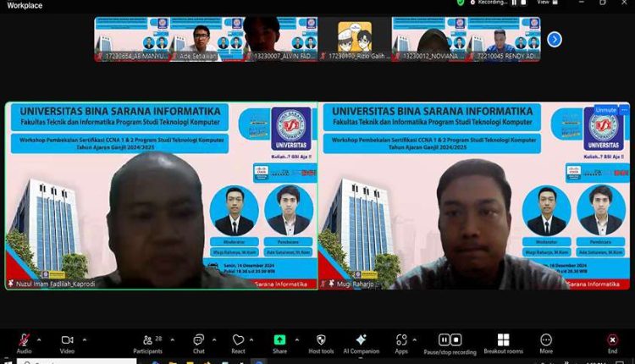Viewport: 635px width, 364px height.
Task: Open Host tools shield
Action: pos(321,344)
